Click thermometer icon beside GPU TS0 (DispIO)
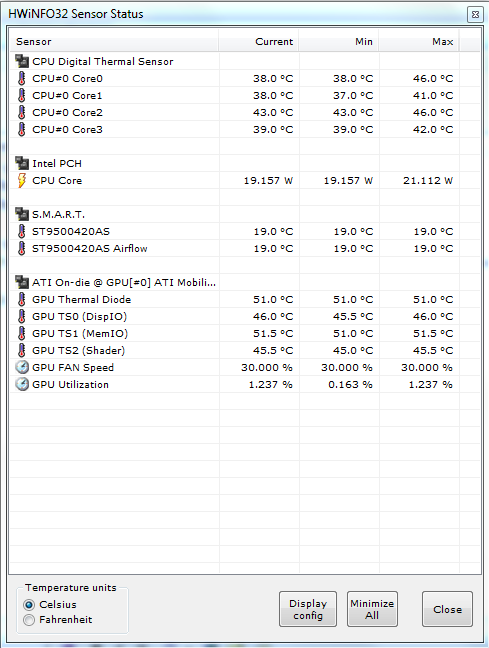489x648 pixels. coord(21,316)
